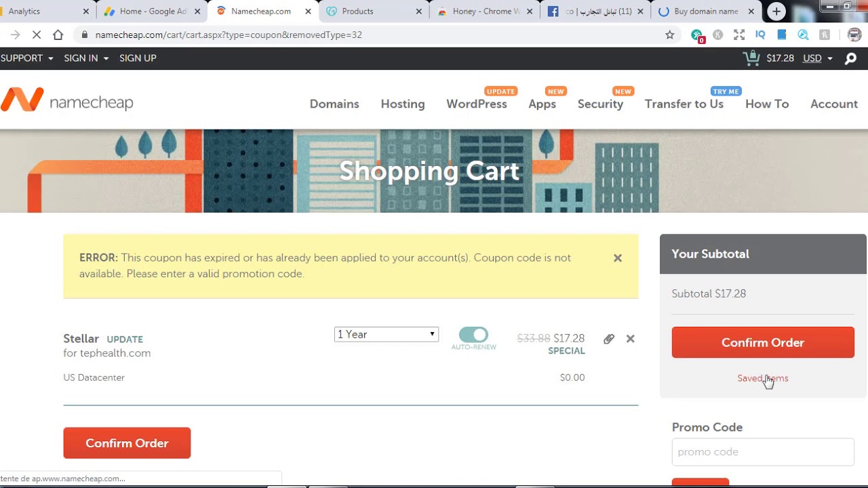Open the IQ extension icon
The image size is (868, 488).
[760, 35]
